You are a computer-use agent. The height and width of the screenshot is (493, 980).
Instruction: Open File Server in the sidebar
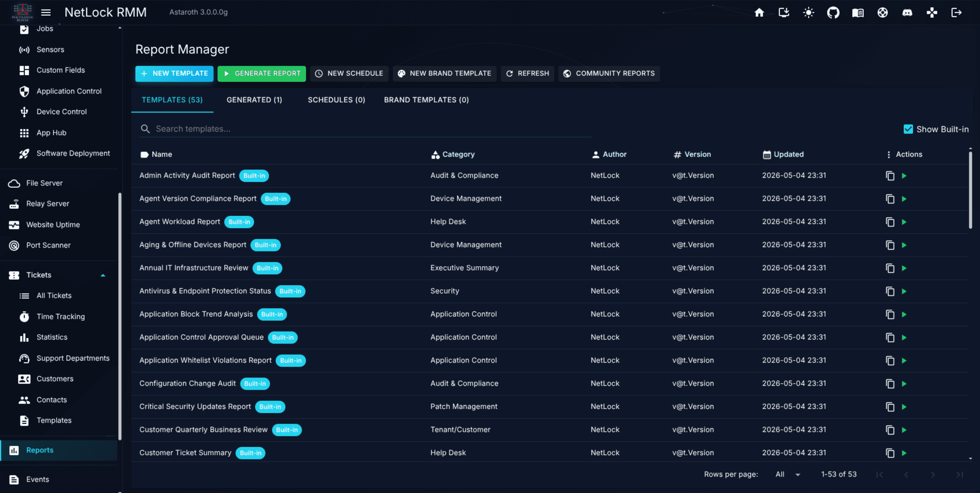coord(59,183)
